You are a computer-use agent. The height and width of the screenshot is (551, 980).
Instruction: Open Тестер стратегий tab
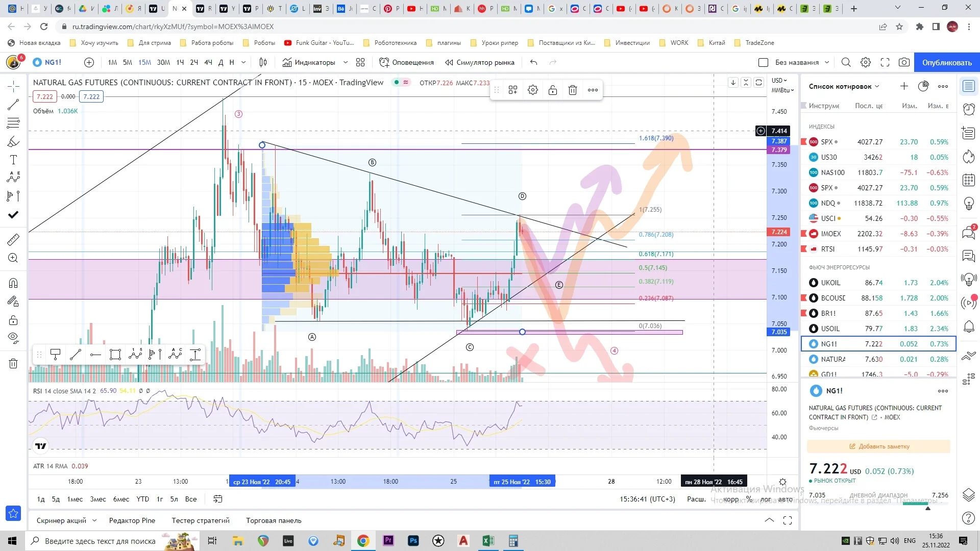(201, 520)
